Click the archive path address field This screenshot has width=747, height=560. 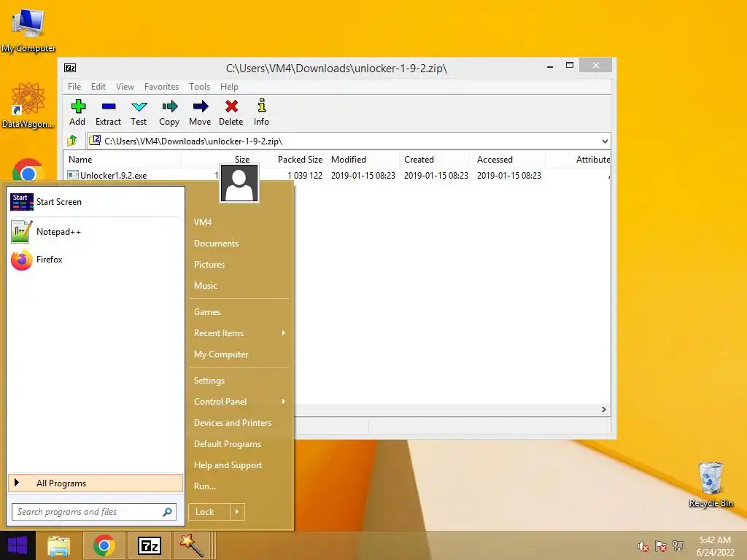click(348, 141)
